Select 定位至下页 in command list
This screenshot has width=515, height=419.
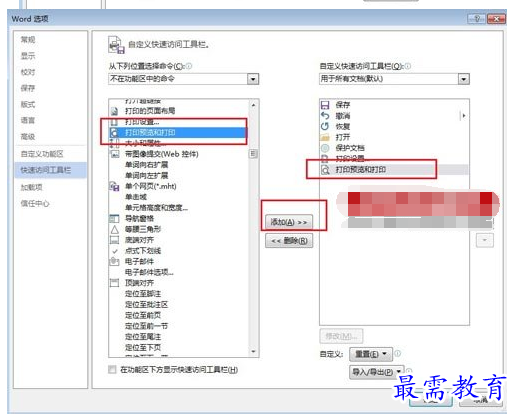click(143, 347)
